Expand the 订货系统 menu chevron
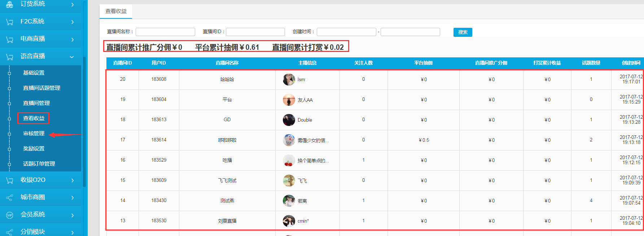The height and width of the screenshot is (236, 644). click(x=73, y=4)
